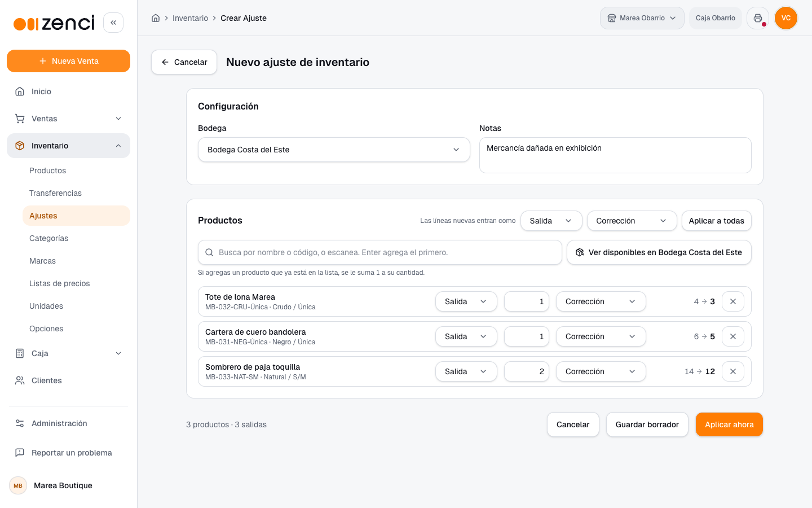Click the back-arrow Cancelar button at top
812x508 pixels.
click(184, 62)
